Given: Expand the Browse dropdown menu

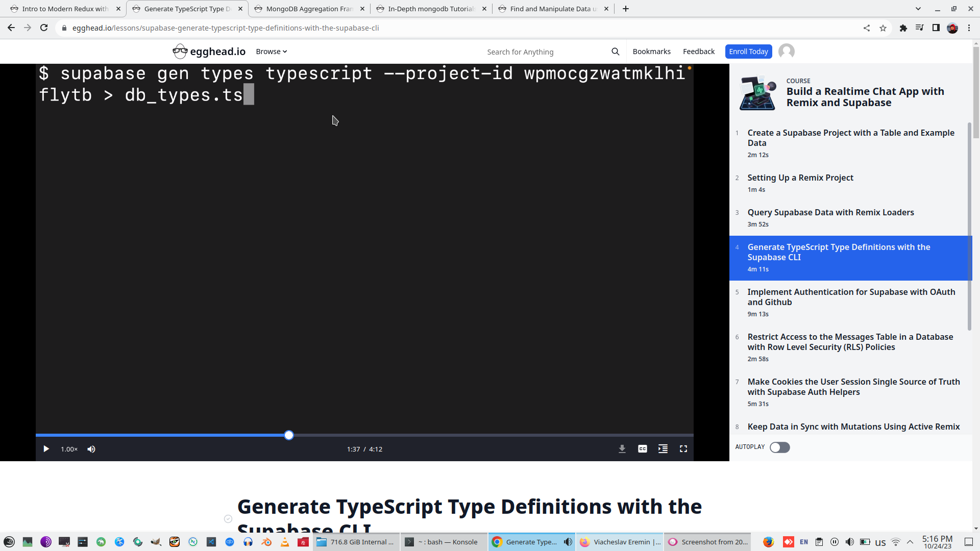Looking at the screenshot, I should point(271,52).
